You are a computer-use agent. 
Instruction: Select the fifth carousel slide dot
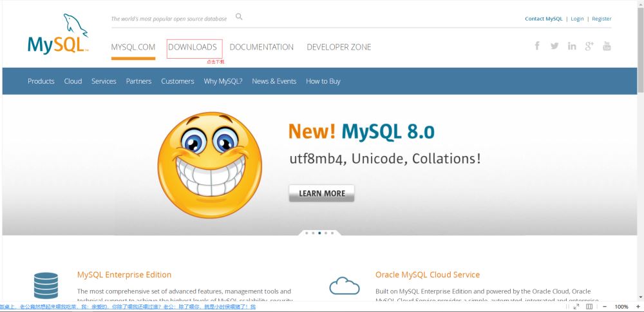(x=332, y=233)
